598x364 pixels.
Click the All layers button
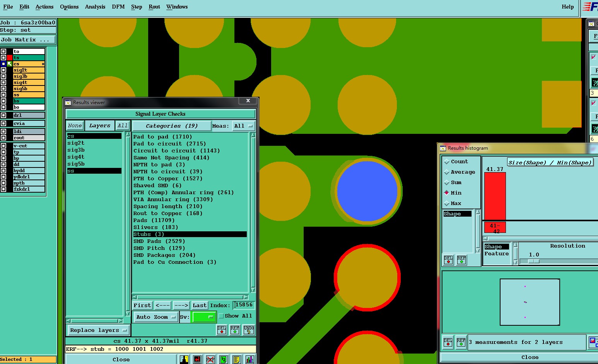(x=123, y=126)
